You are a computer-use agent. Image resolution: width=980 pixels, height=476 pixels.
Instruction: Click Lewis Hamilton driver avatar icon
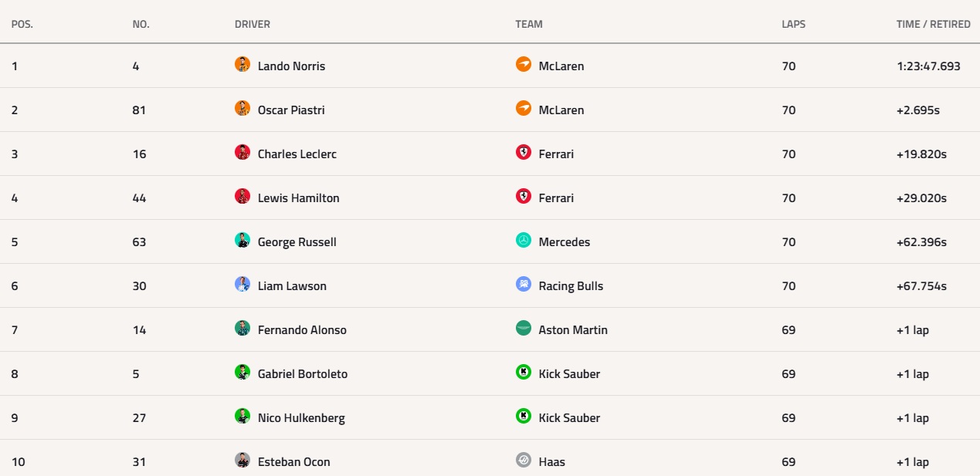[x=242, y=196]
